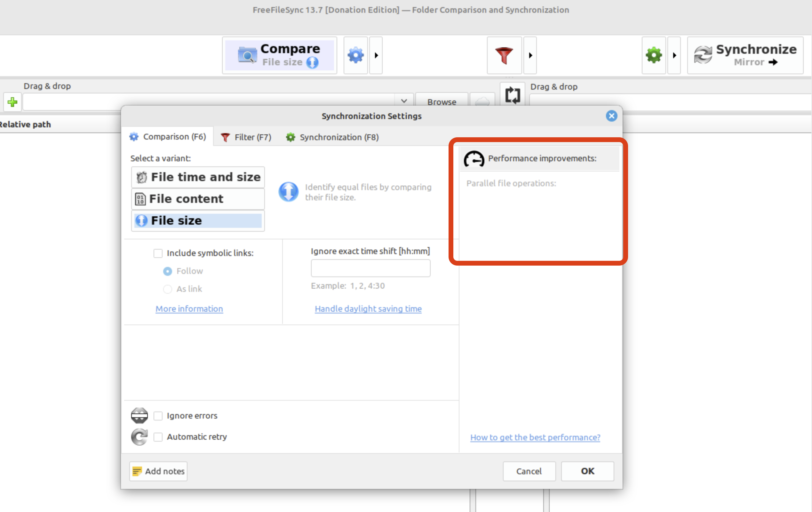Click the Performance improvements speedometer icon
This screenshot has width=812, height=512.
pos(474,158)
